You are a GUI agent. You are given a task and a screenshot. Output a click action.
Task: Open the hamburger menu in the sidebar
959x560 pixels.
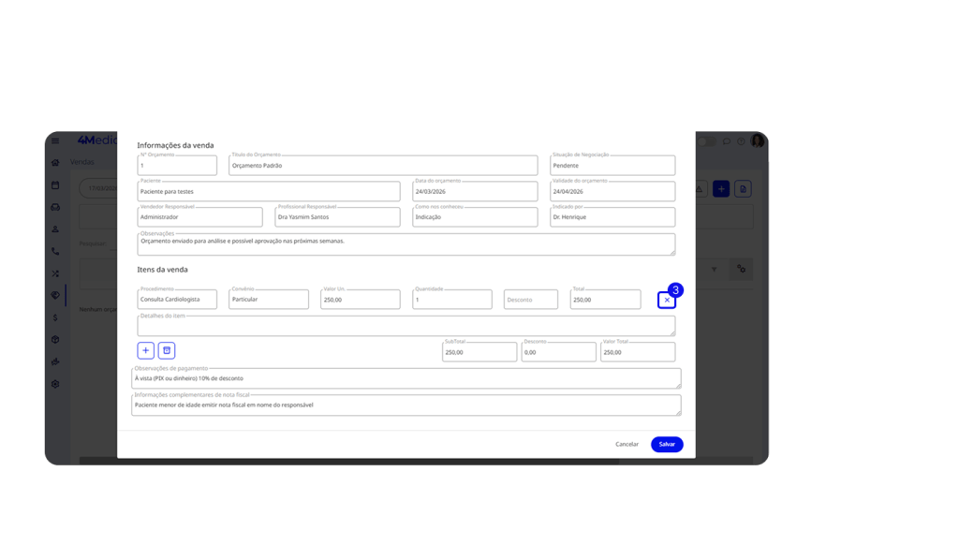(x=55, y=140)
